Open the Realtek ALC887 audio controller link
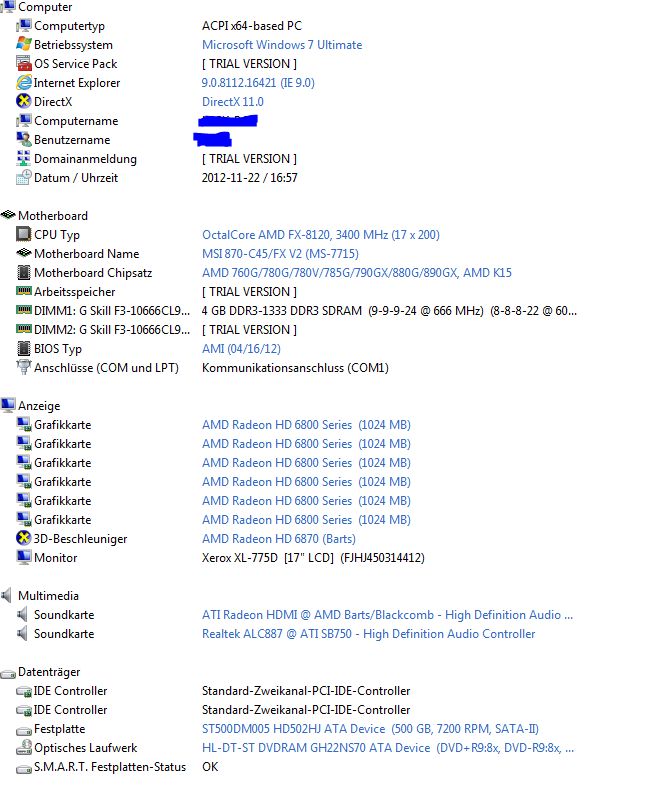 (x=369, y=633)
